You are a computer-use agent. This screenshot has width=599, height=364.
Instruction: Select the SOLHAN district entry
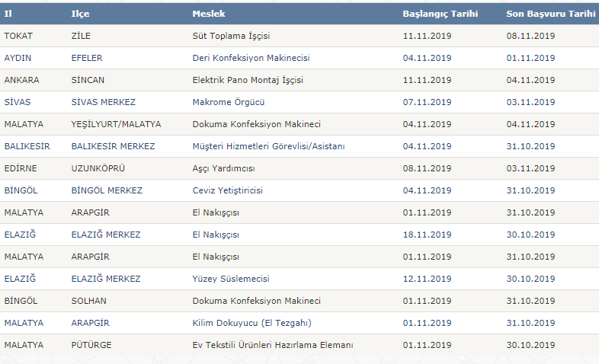[88, 301]
